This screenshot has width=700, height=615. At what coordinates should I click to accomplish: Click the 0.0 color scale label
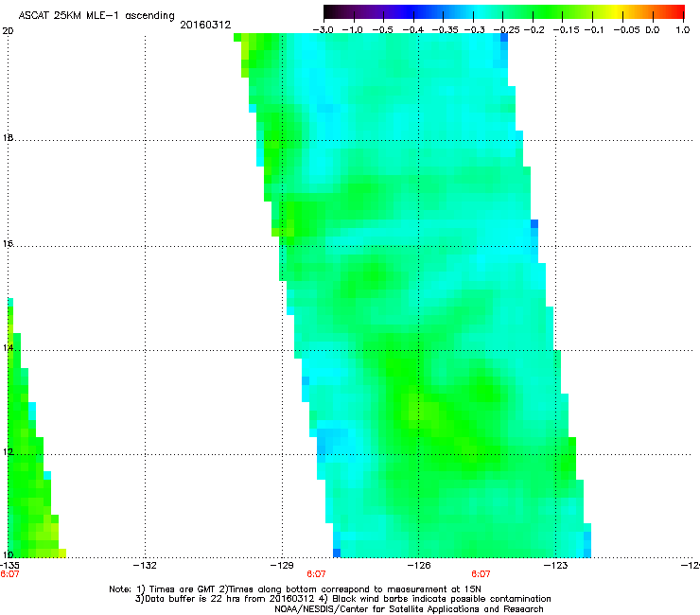pyautogui.click(x=653, y=30)
